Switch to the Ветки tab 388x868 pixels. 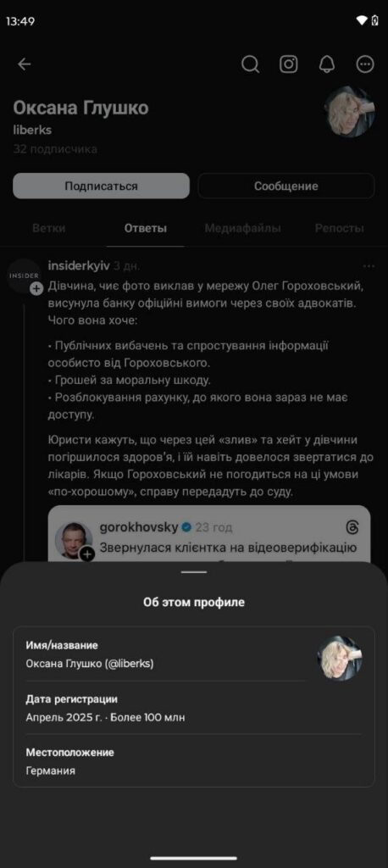48,228
